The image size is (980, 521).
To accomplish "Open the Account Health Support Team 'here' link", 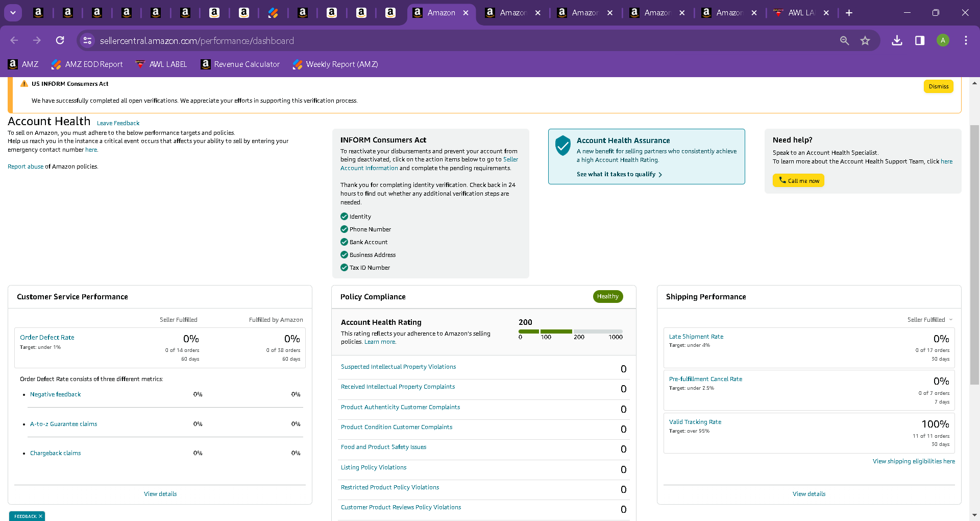I will 946,161.
